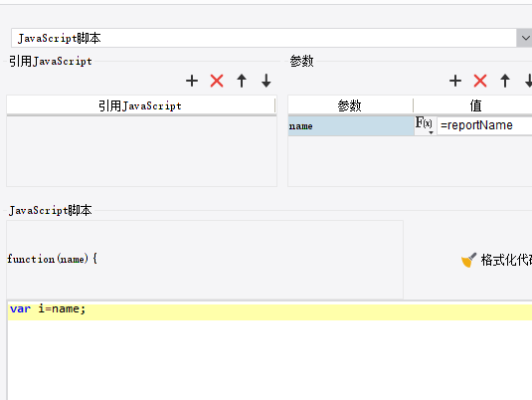
Task: Click the 值 column header
Action: (475, 105)
